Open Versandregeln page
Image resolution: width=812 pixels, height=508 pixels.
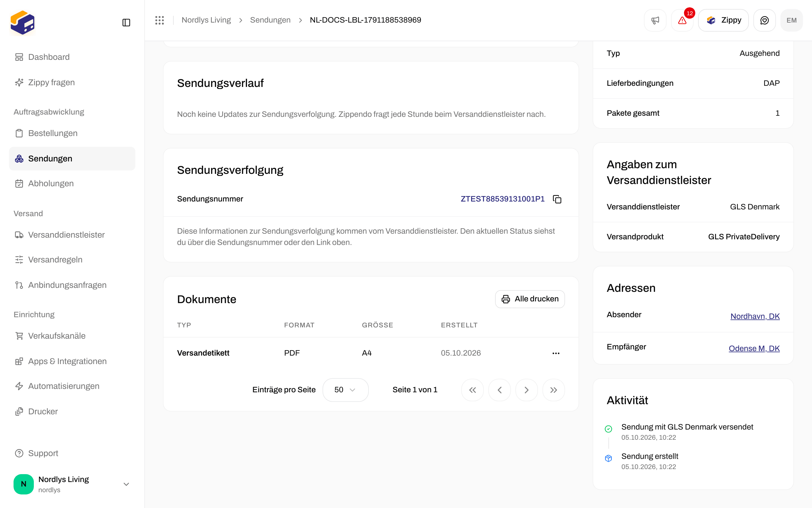pos(72,260)
